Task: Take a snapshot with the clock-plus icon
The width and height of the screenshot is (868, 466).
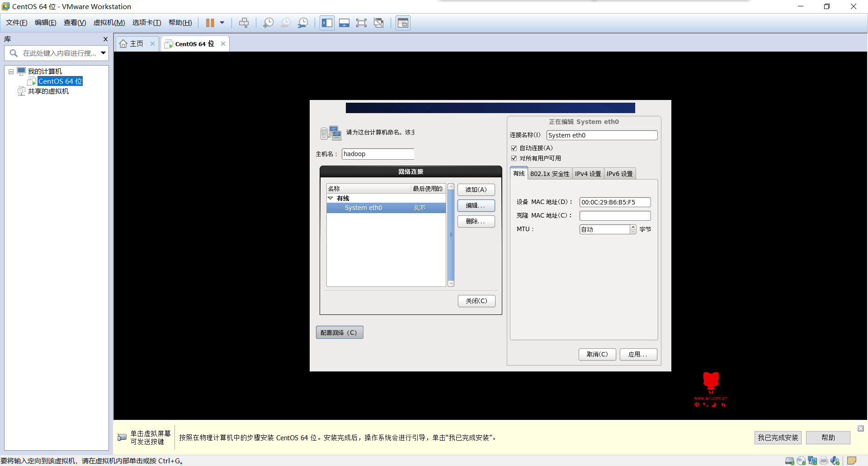Action: (x=269, y=23)
